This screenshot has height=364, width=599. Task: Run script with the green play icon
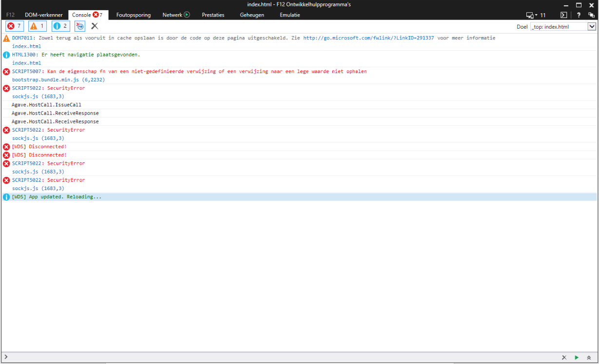577,357
